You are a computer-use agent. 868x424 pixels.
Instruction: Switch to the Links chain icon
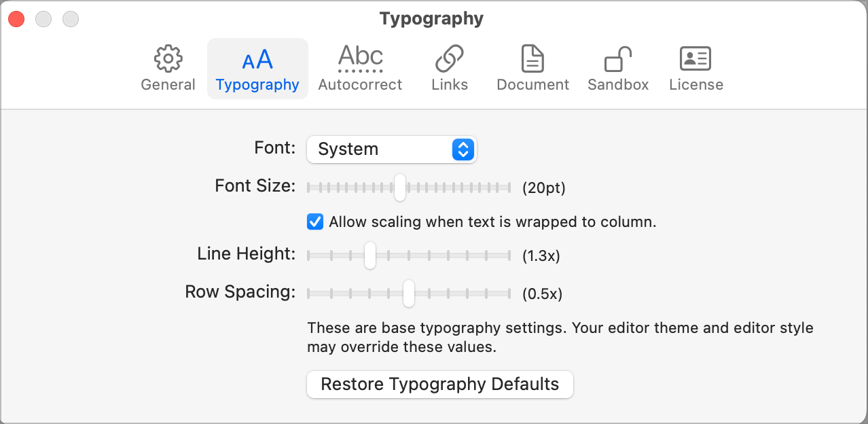449,60
